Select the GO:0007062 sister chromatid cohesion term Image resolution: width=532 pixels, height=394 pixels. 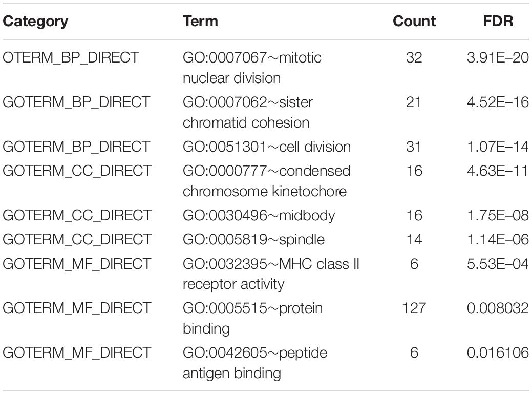pos(248,112)
